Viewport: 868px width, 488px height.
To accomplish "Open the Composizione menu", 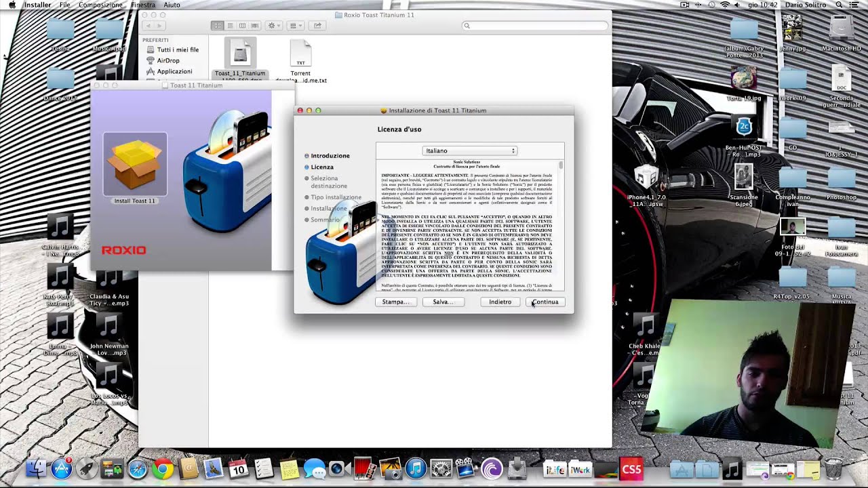I will tap(100, 5).
